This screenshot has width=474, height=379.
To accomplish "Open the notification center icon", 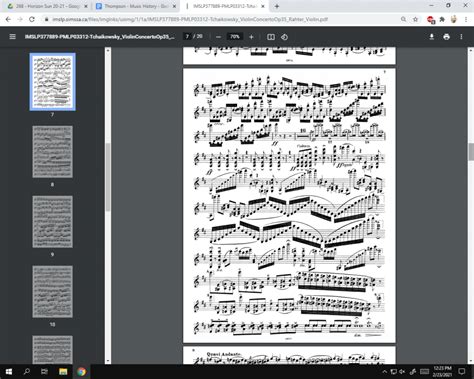I will click(462, 371).
